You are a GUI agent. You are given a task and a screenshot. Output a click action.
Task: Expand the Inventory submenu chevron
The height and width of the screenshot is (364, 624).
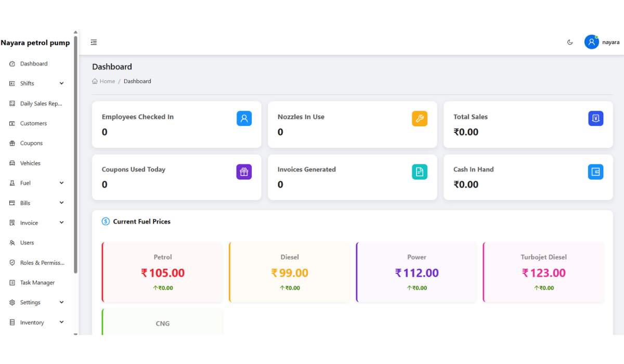[x=62, y=322]
